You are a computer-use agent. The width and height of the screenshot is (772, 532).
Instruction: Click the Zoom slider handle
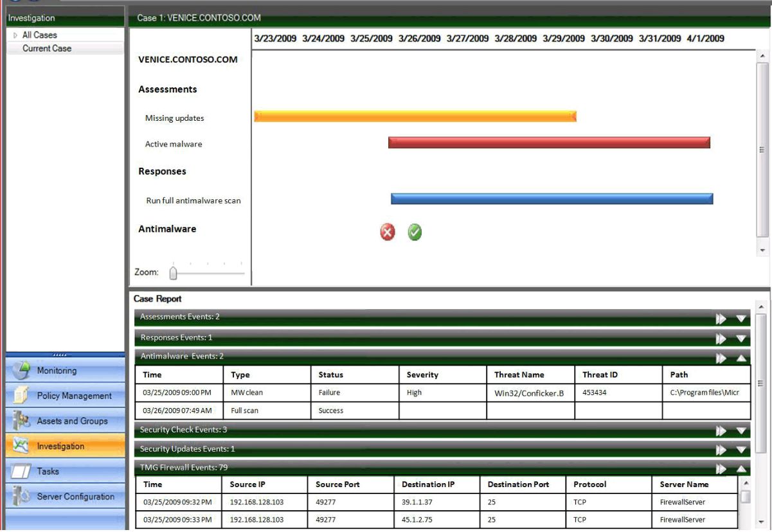pos(173,273)
